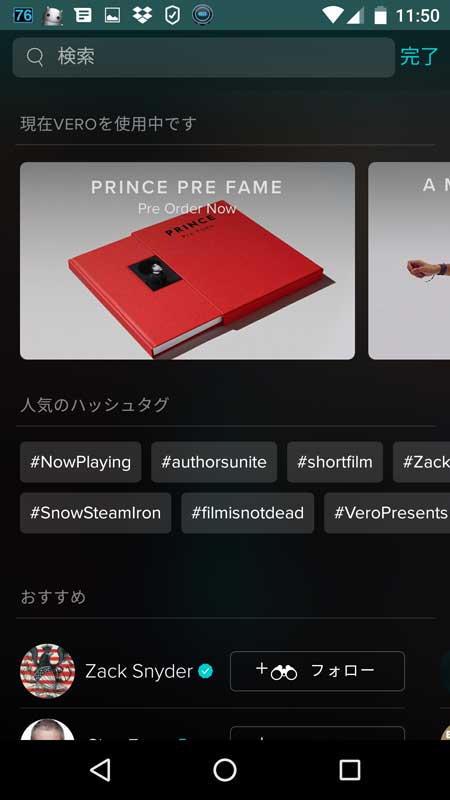Select the #filmisnotdead hashtag chip
The image size is (450, 800).
click(x=247, y=513)
